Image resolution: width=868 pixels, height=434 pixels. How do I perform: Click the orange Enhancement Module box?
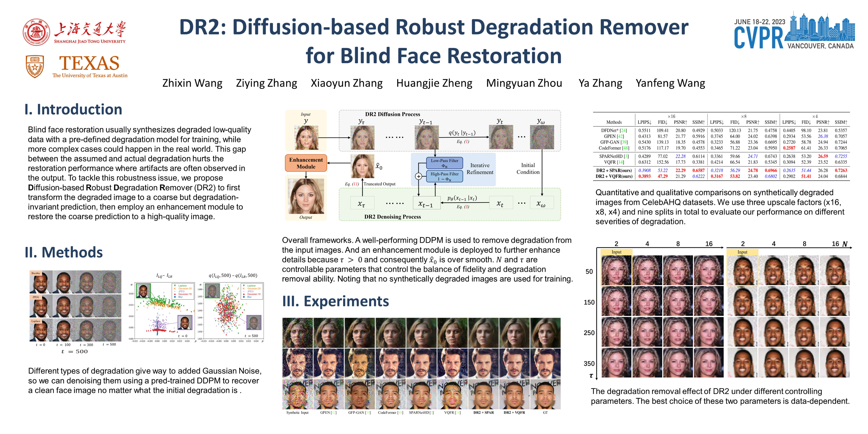tap(306, 163)
